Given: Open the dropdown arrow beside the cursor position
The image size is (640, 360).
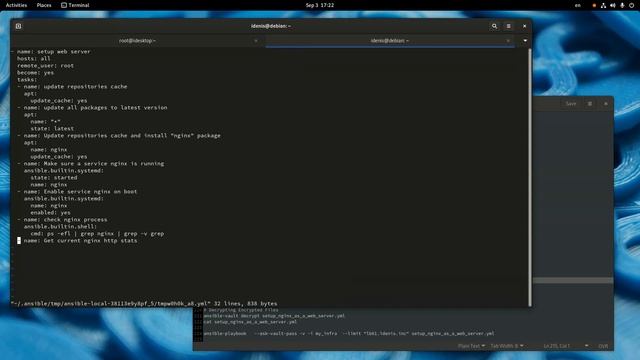Looking at the screenshot, I should 587,346.
